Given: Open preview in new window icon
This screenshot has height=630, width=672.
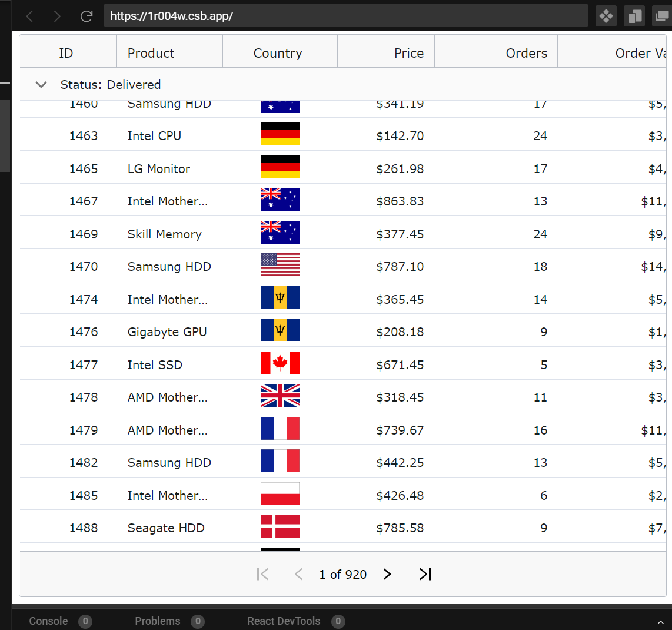Looking at the screenshot, I should coord(662,16).
